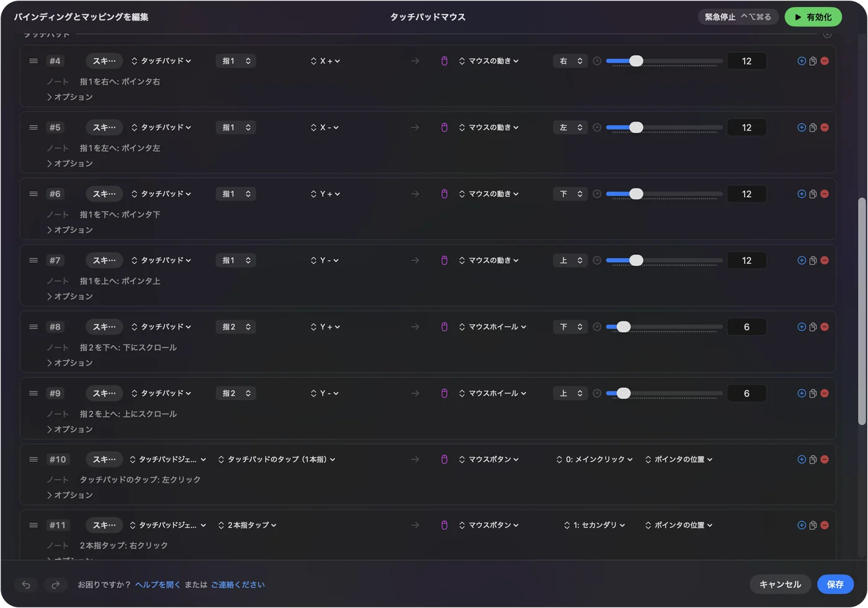
Task: Click the reorder handle of row #8
Action: 33,327
